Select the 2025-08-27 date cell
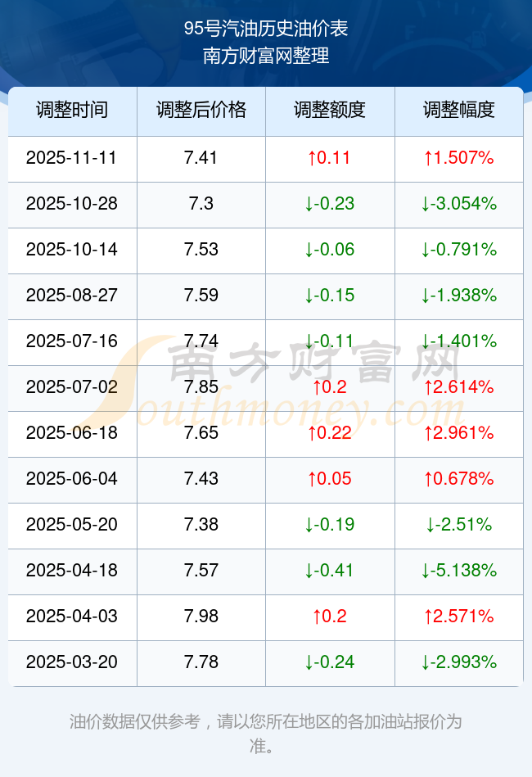The width and height of the screenshot is (532, 777). 72,296
